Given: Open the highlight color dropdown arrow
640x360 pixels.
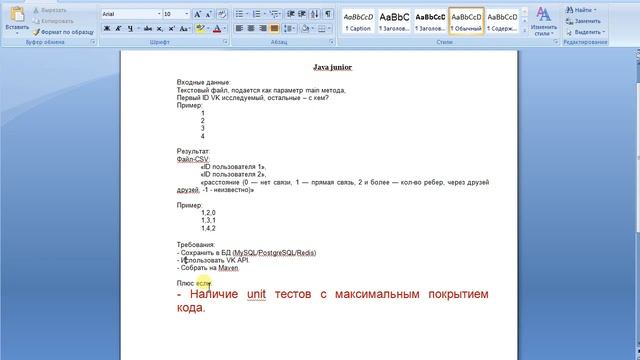Looking at the screenshot, I should [x=208, y=29].
